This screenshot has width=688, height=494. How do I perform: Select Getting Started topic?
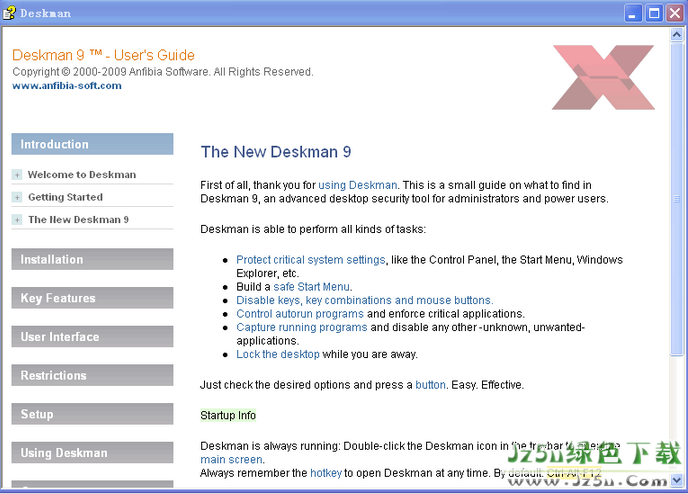pos(65,197)
